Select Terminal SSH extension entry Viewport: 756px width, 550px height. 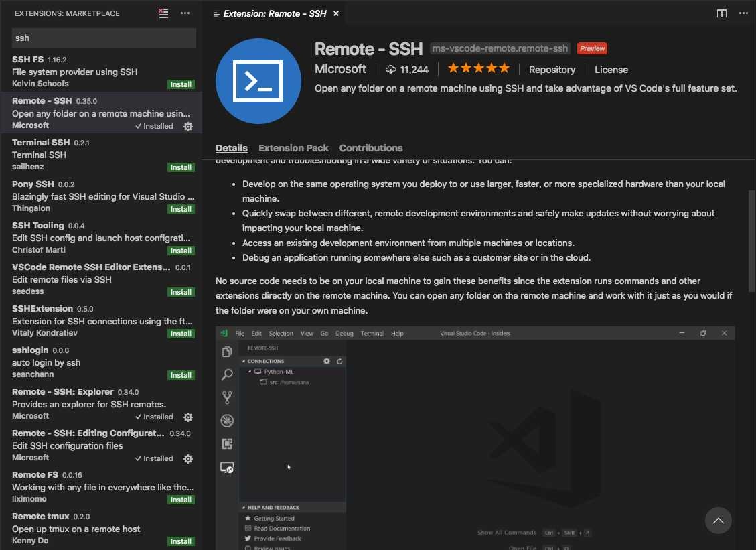(101, 154)
